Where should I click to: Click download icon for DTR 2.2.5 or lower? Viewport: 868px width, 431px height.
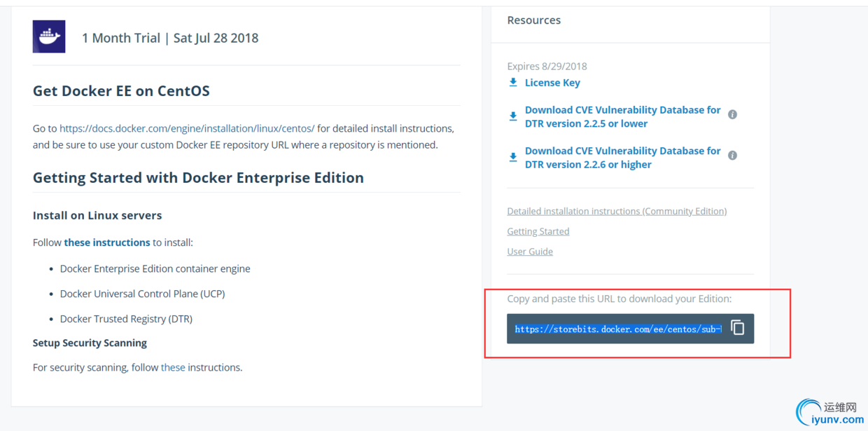coord(513,116)
